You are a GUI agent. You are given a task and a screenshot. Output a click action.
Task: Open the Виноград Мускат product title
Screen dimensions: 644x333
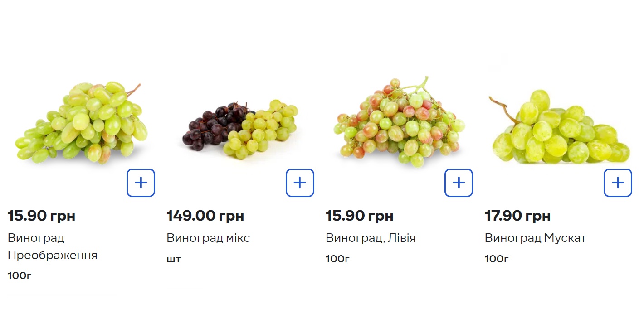click(535, 238)
